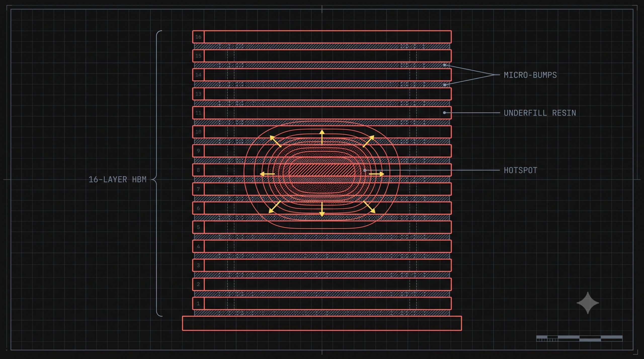Click the yellow arrow pointing up-right
The width and height of the screenshot is (644, 359).
click(x=369, y=141)
